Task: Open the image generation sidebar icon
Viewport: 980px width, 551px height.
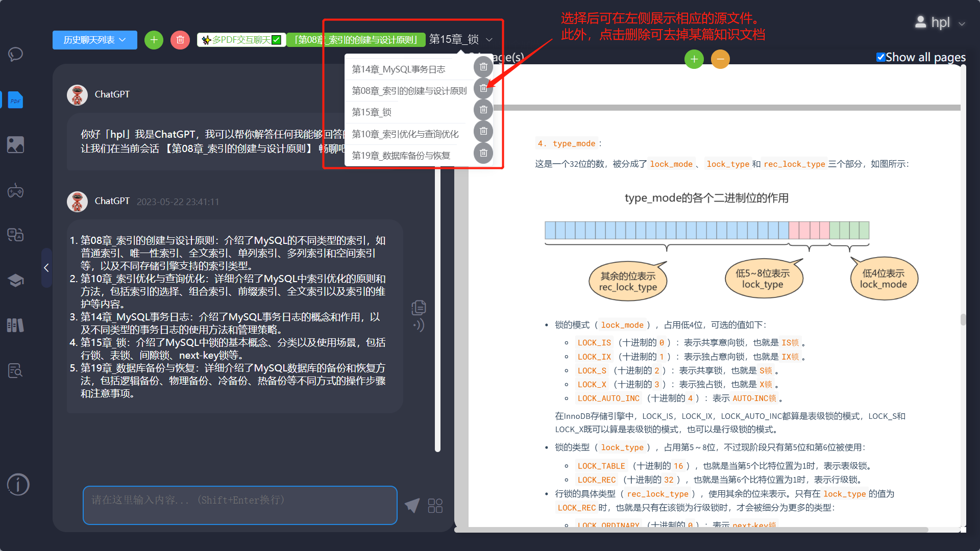Action: click(15, 145)
